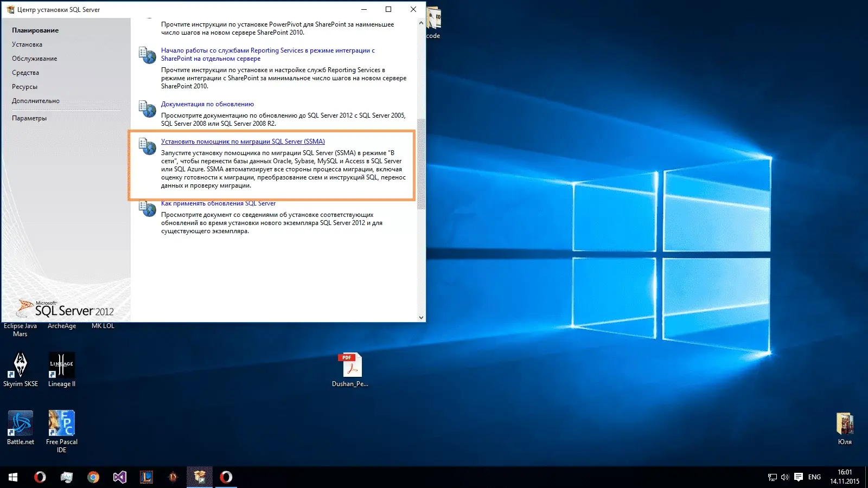This screenshot has height=488, width=868.
Task: Click the MK LOL desktop label
Action: click(x=103, y=326)
